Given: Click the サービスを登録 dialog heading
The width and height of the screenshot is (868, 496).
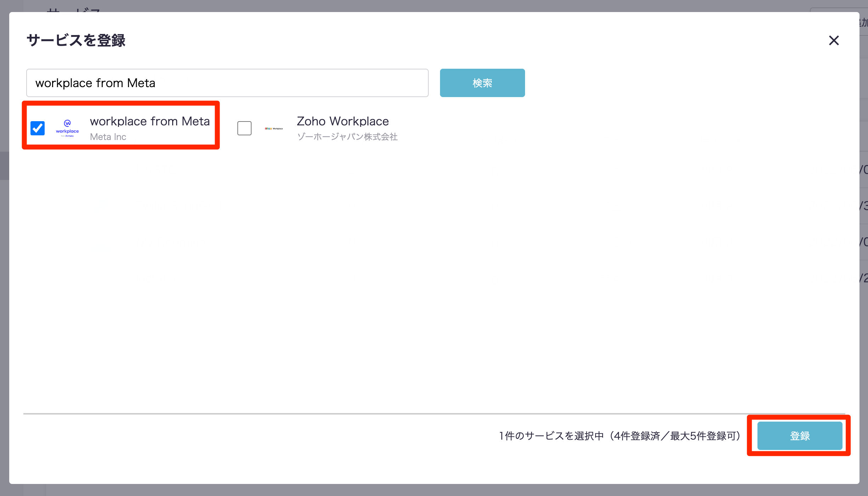Looking at the screenshot, I should [x=76, y=40].
